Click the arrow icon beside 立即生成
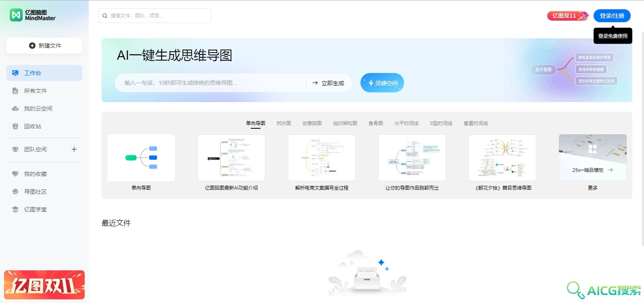This screenshot has width=644, height=303. (x=315, y=83)
